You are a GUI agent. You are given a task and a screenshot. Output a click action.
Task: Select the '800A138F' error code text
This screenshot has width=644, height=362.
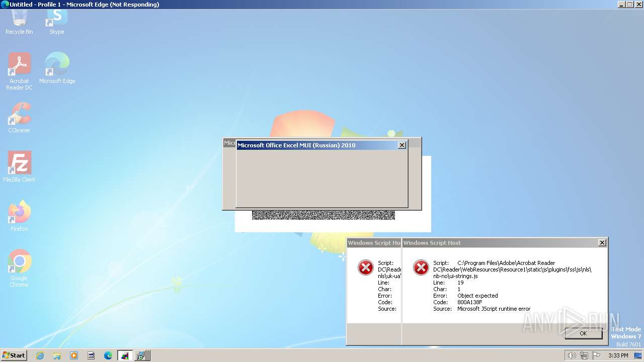[x=470, y=302]
